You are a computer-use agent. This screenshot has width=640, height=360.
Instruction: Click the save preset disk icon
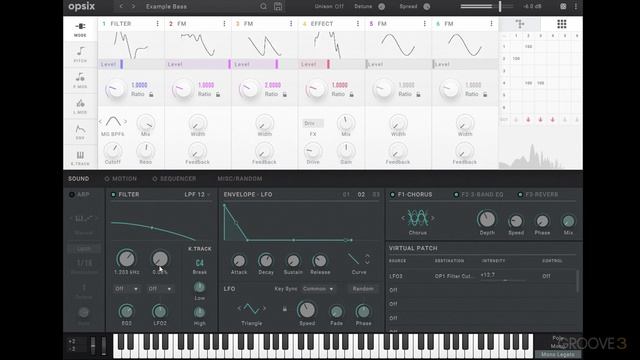[x=278, y=7]
